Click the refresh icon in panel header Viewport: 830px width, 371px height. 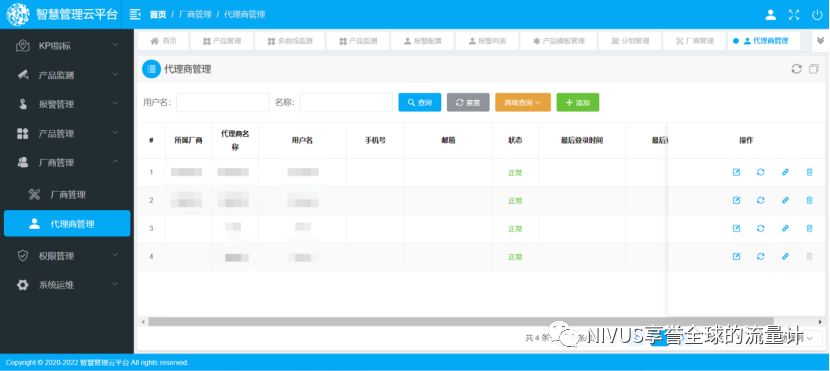(796, 69)
